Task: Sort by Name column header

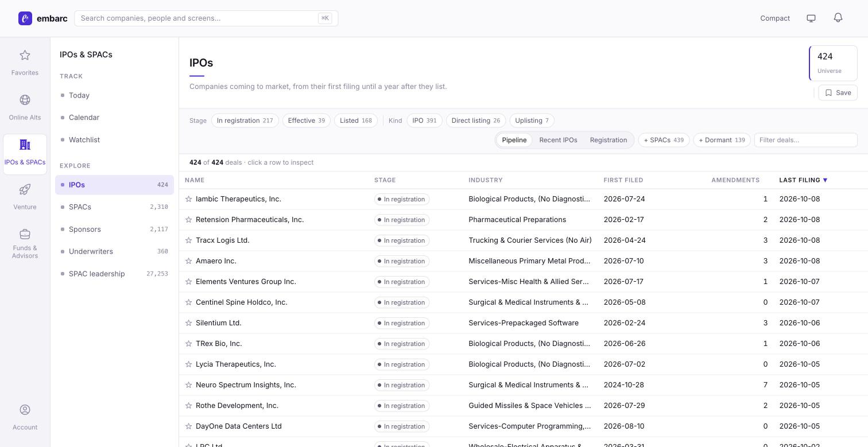Action: [x=195, y=180]
